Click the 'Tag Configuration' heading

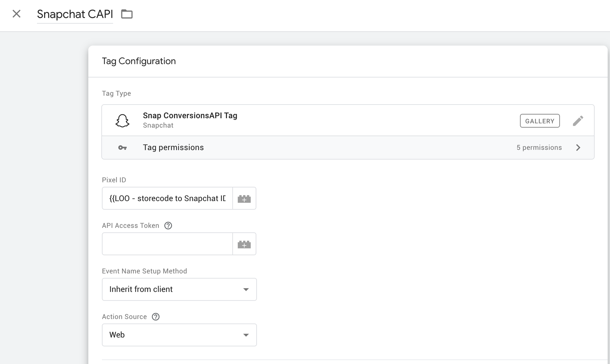pos(139,61)
